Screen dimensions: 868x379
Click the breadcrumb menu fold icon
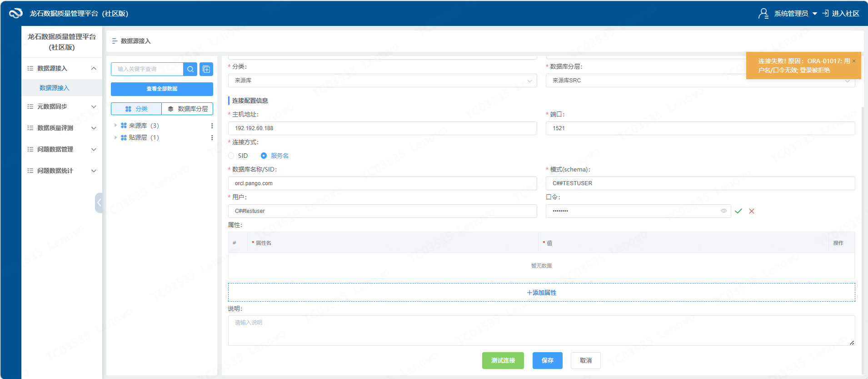coord(115,41)
